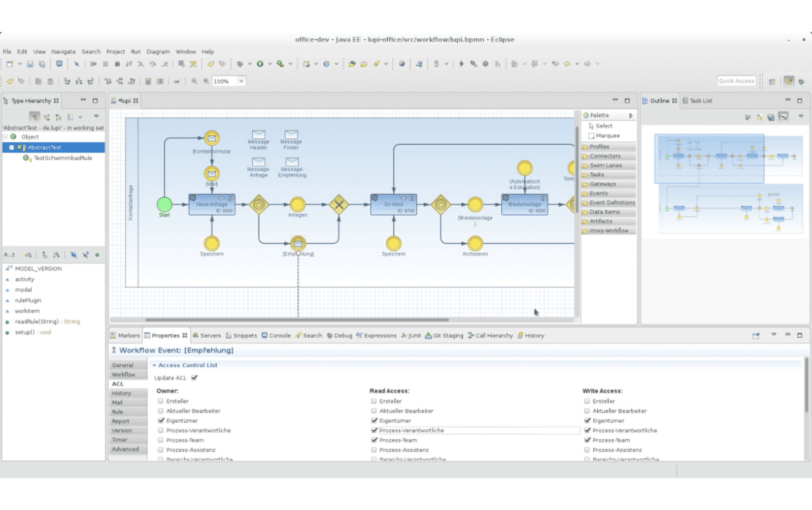Uncheck Owner 'Eigentümer' checkbox
812x510 pixels.
tap(161, 421)
